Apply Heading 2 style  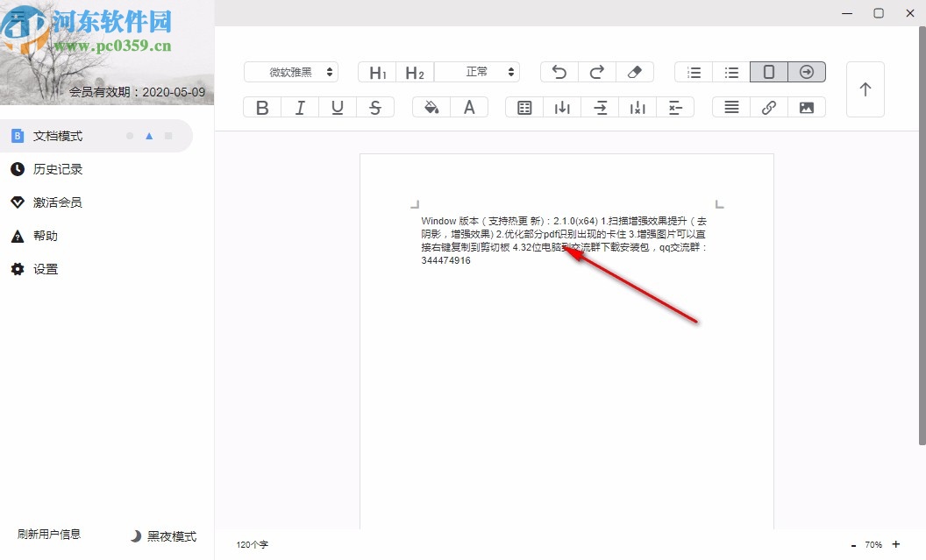415,72
